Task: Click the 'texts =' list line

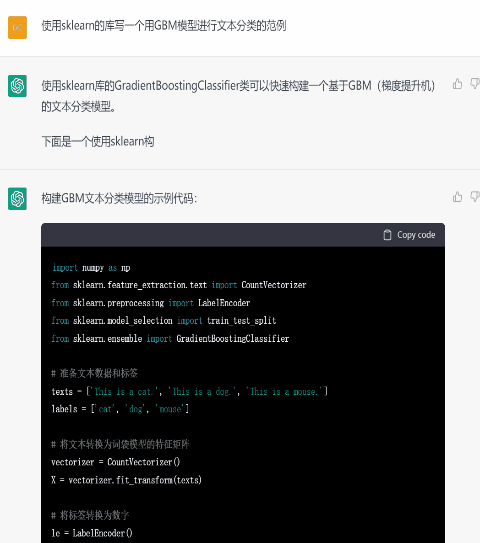Action: click(x=189, y=392)
